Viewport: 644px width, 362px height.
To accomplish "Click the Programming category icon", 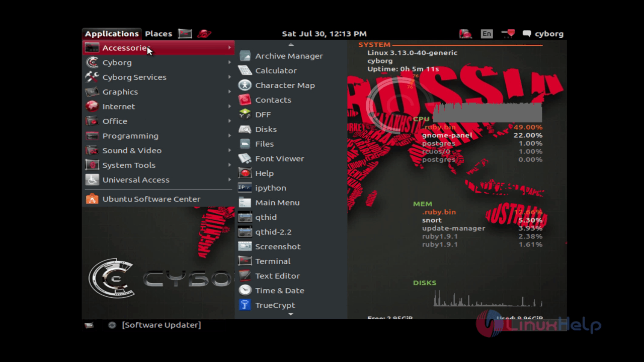I will (92, 136).
